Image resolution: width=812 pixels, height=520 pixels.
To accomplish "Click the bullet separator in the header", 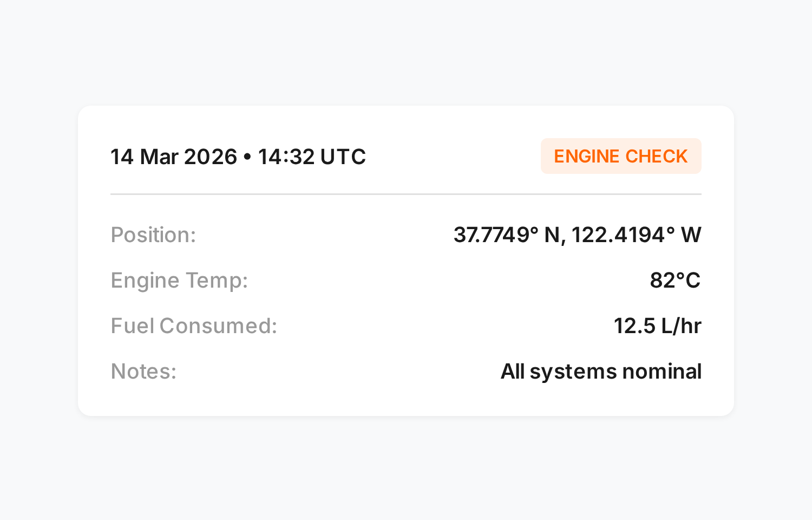I will coord(247,158).
